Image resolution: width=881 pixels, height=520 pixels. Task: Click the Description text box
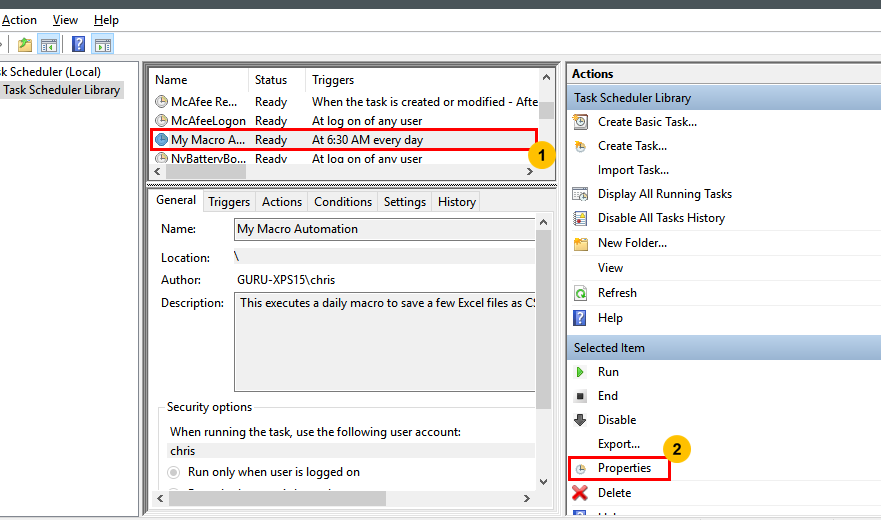384,342
